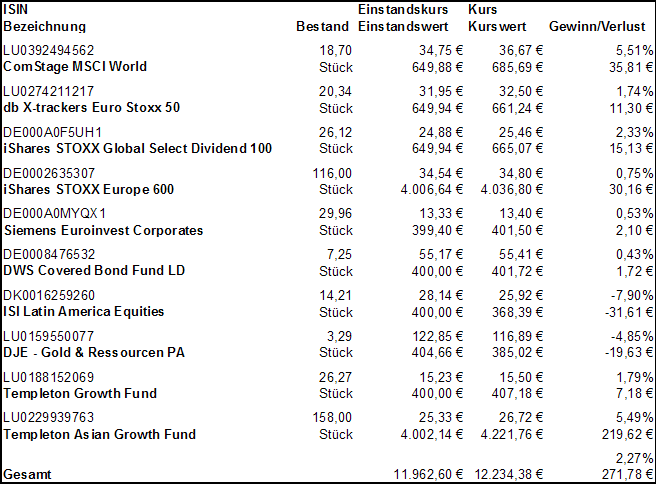
Task: Click ISIN DE0008476532
Action: pyautogui.click(x=49, y=255)
